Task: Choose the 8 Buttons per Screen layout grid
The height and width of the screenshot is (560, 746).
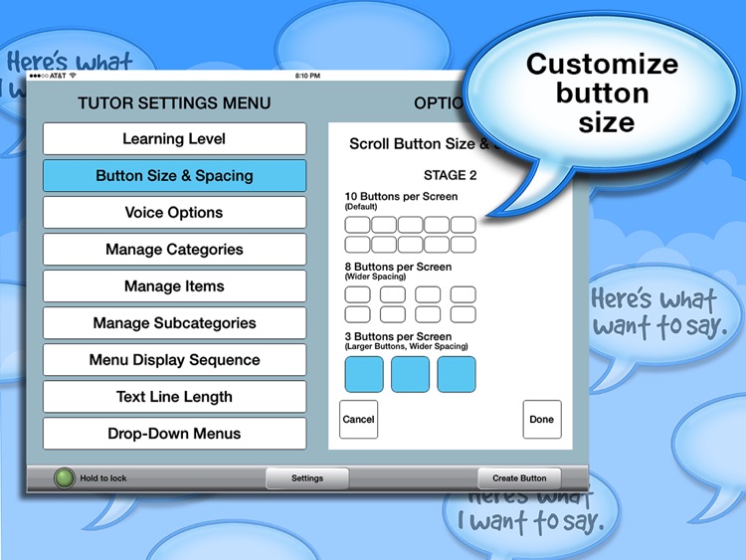Action: click(x=410, y=304)
